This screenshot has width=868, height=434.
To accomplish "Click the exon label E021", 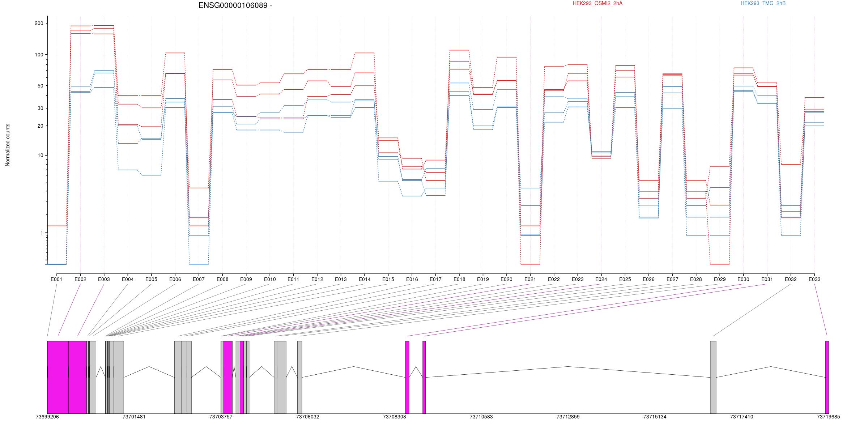I will [x=530, y=279].
